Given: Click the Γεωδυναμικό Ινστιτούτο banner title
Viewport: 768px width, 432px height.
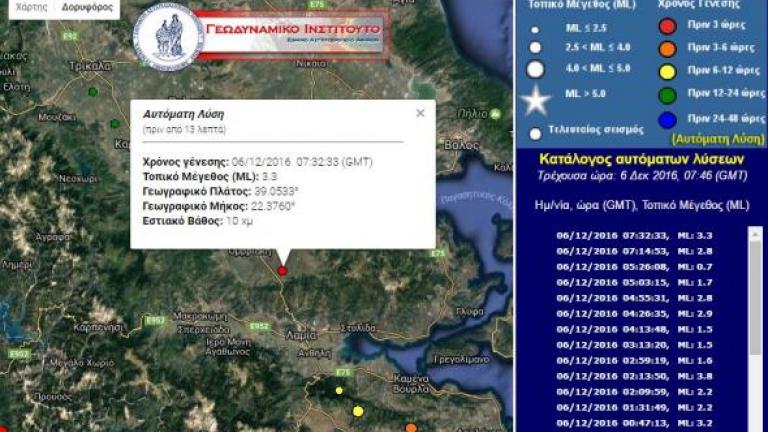Looking at the screenshot, I should tap(293, 28).
